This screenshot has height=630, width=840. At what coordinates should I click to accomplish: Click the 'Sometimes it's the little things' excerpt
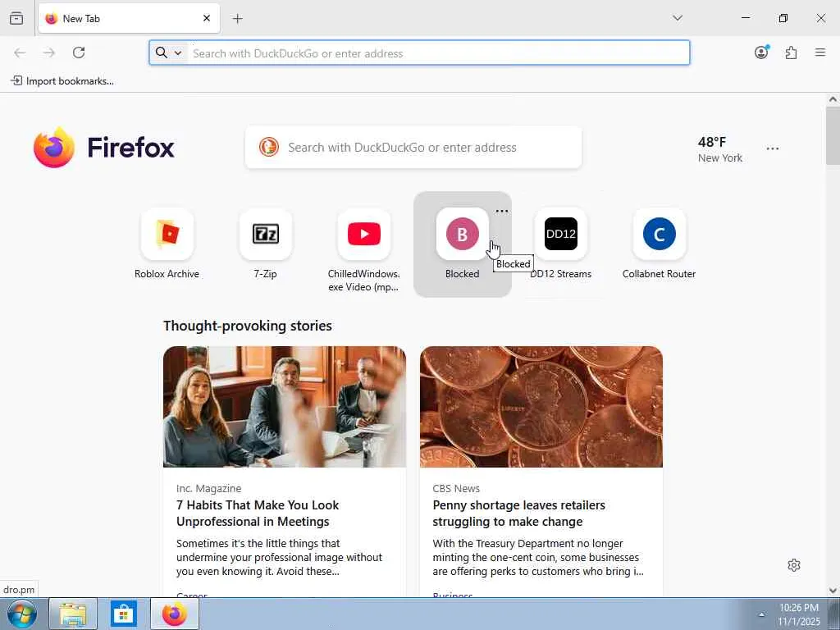pos(280,557)
